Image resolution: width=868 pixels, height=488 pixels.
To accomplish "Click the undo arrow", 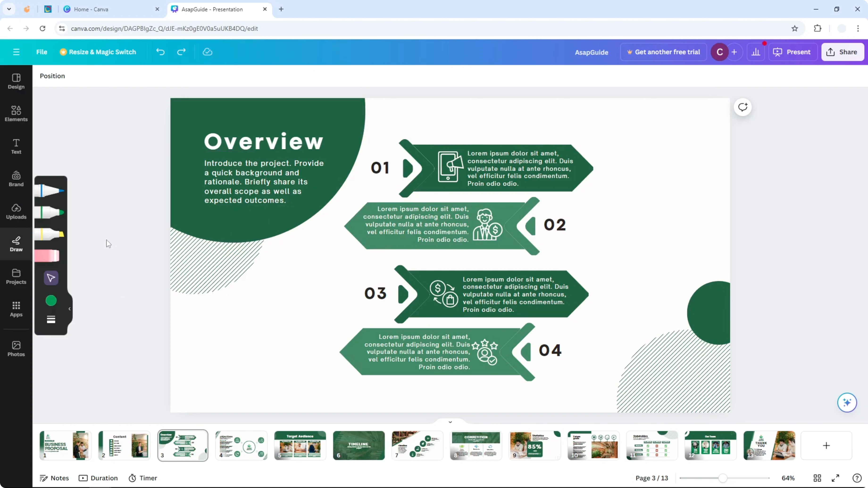I will coord(160,52).
